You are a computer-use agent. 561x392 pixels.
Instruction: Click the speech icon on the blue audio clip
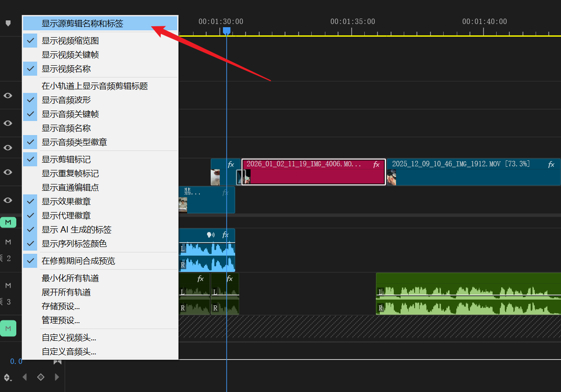pos(210,235)
